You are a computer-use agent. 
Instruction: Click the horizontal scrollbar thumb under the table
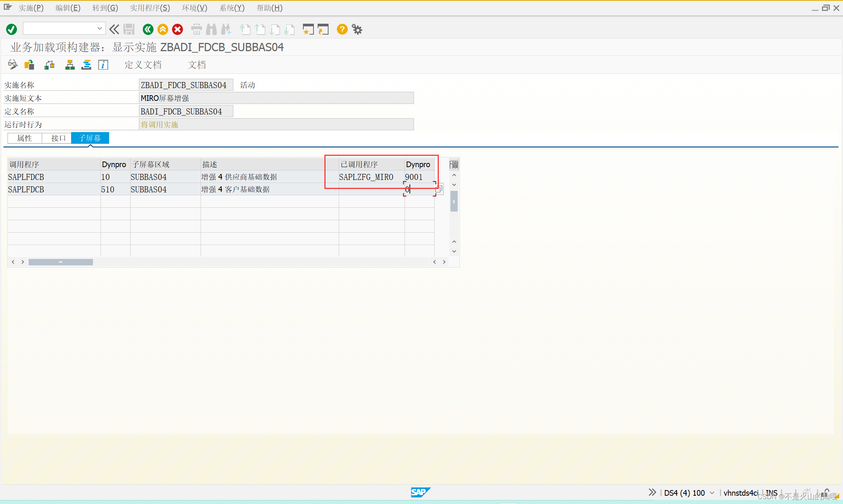pos(61,262)
